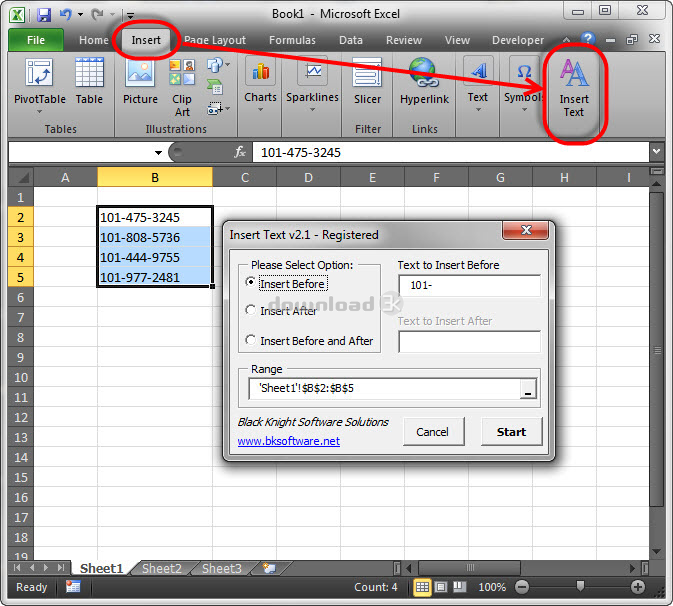Open www.bksoftware.net link

click(x=288, y=441)
